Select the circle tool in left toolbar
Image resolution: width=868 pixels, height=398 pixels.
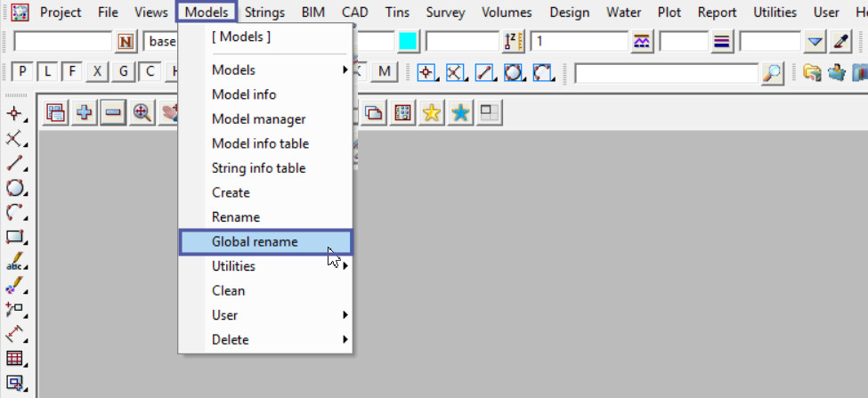[14, 188]
